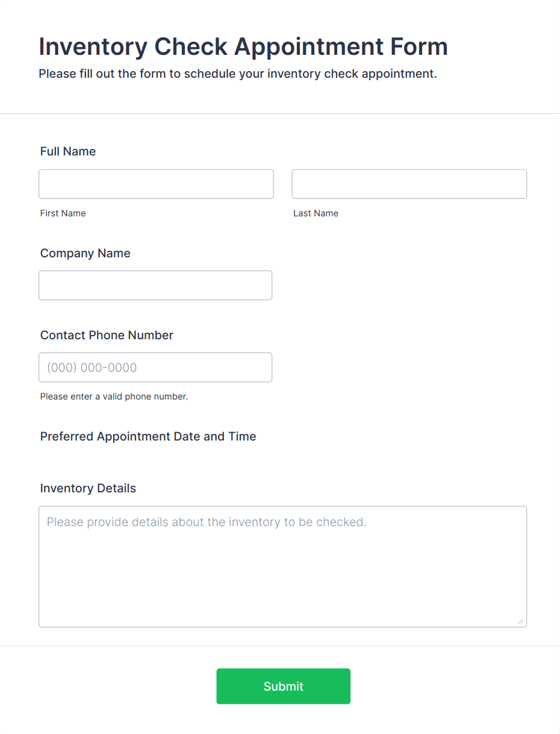Image resolution: width=560 pixels, height=734 pixels.
Task: Focus the Company Name text box
Action: coord(155,285)
